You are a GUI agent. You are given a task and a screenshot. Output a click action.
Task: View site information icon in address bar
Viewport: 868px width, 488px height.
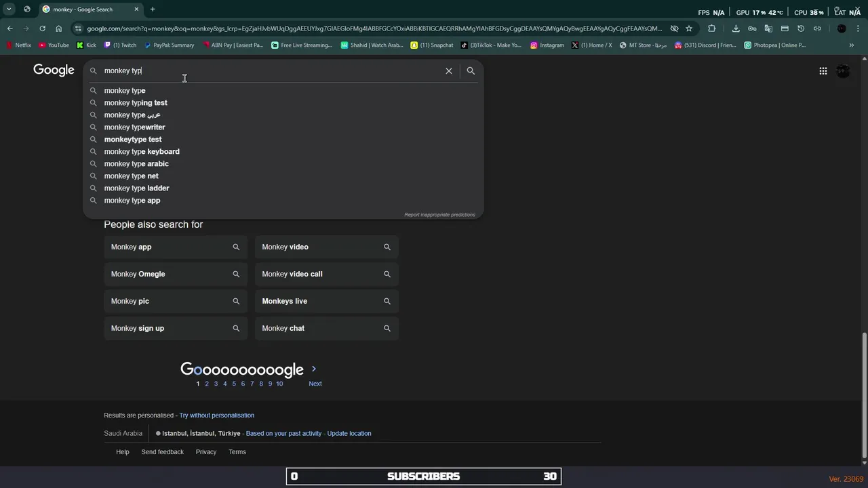(x=78, y=28)
